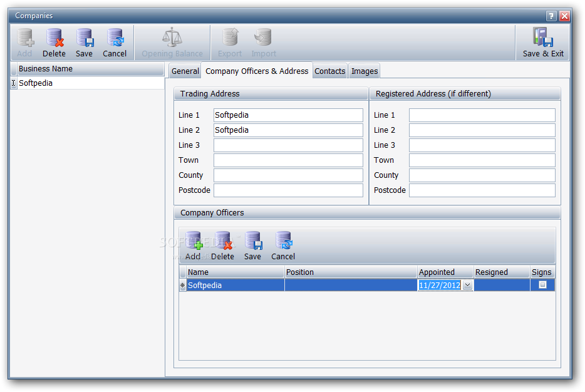Viewport: 585px width, 392px height.
Task: Click Trading Address Town field
Action: 288,160
